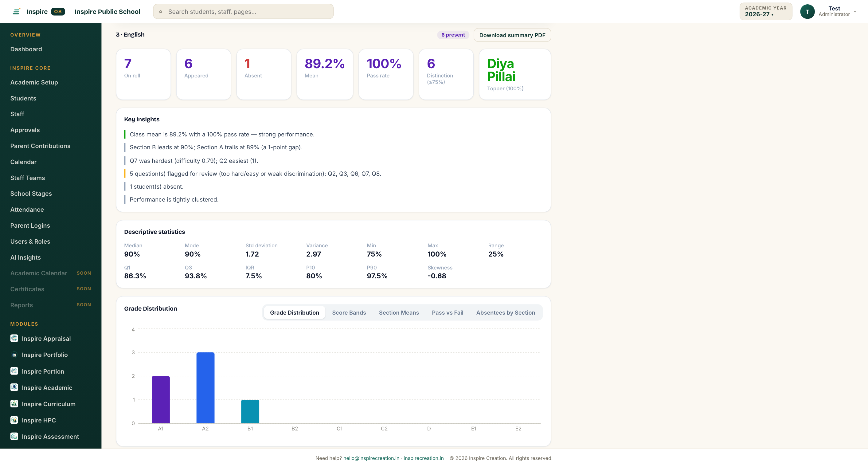The height and width of the screenshot is (467, 868).
Task: Open the Inspire Curriculum module icon
Action: [14, 404]
